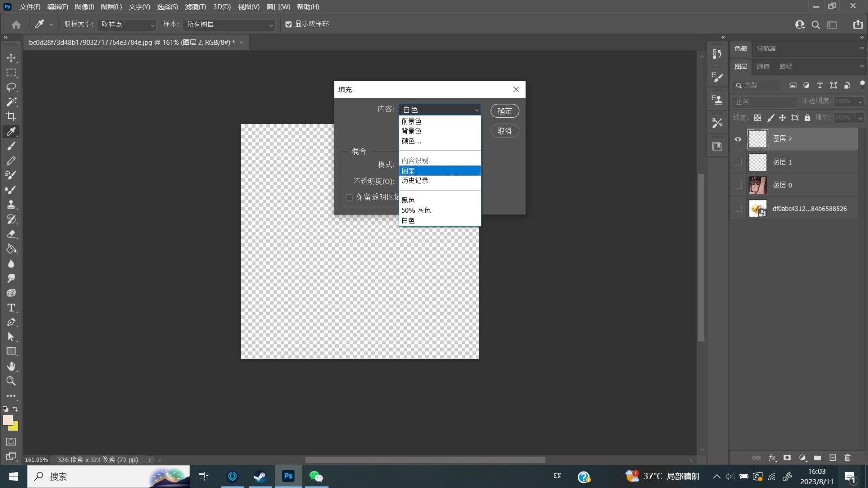Open the layer opacity dropdown arrow

[860, 102]
